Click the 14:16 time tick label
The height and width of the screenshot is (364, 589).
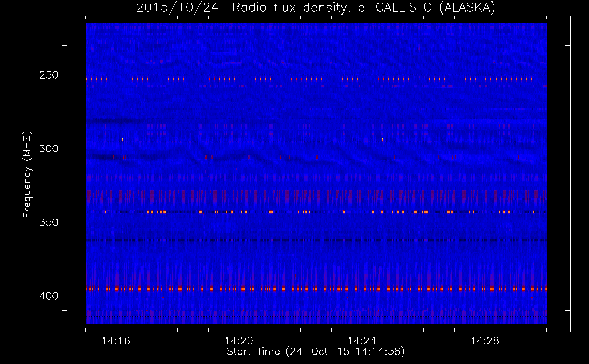pyautogui.click(x=116, y=341)
